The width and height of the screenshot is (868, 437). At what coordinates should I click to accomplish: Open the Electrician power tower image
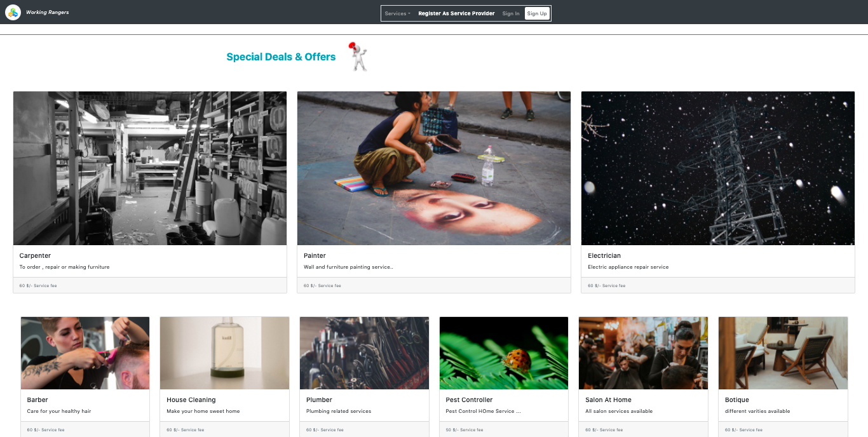coord(718,168)
